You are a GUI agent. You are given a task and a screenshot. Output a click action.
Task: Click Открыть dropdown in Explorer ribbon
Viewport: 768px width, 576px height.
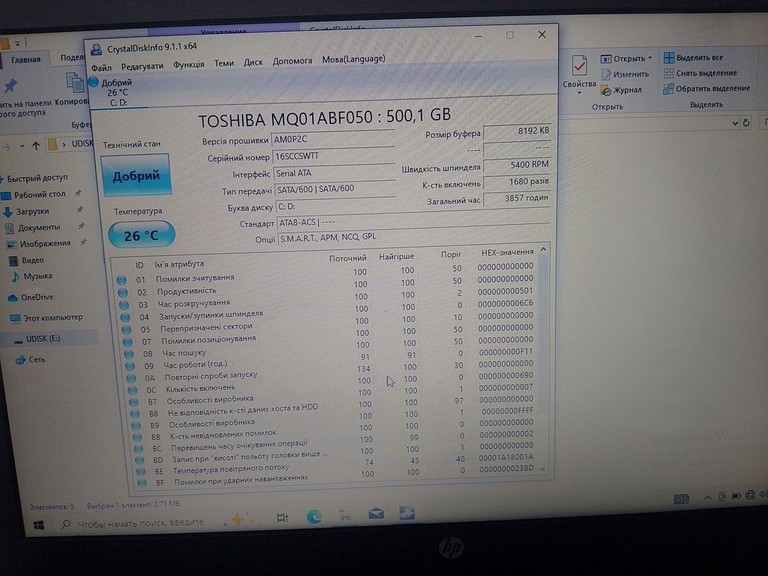626,58
